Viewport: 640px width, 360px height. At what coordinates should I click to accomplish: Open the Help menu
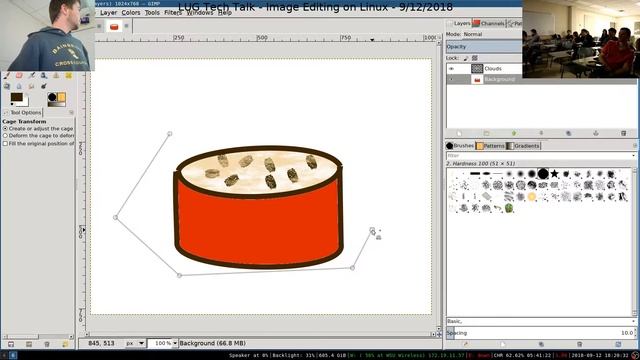point(225,13)
